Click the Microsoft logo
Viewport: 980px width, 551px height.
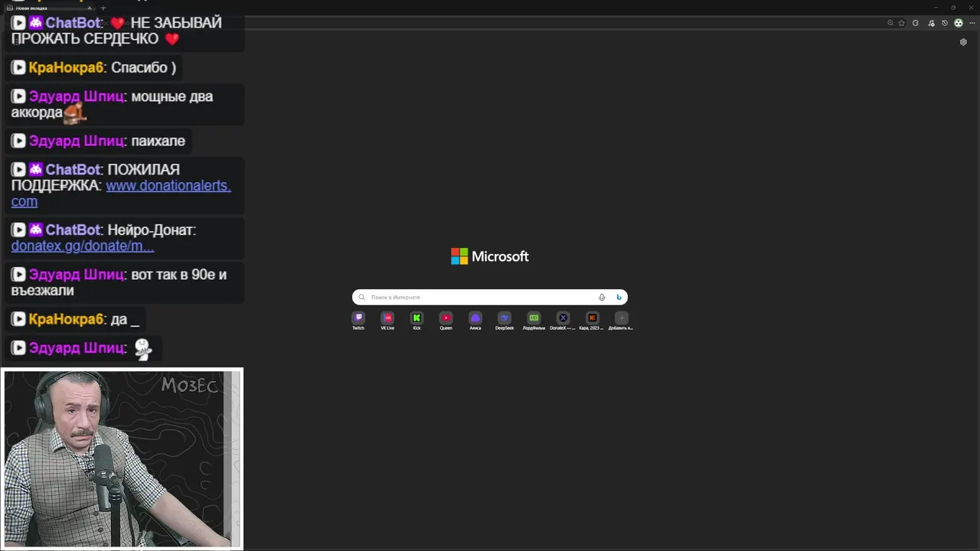coord(490,256)
